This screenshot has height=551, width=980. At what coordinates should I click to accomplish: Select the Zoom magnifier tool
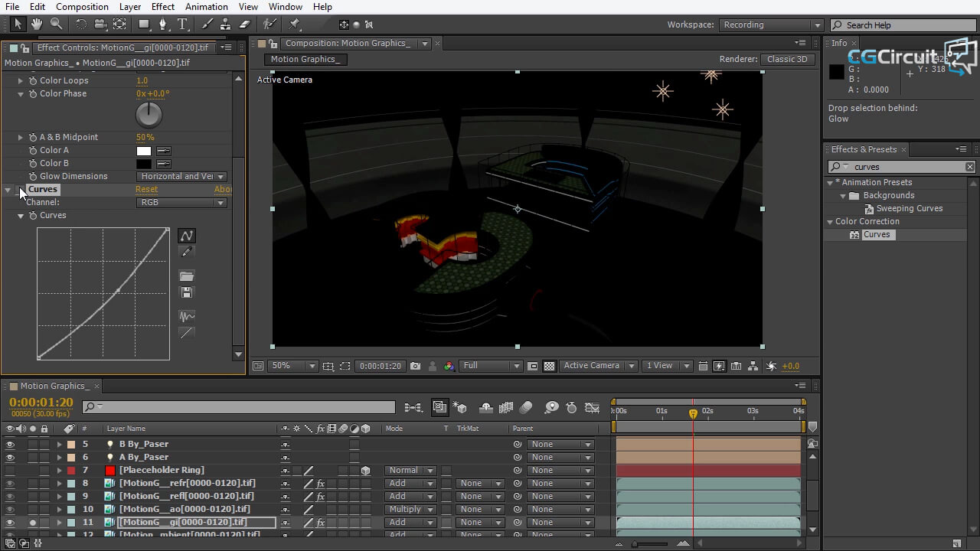56,24
